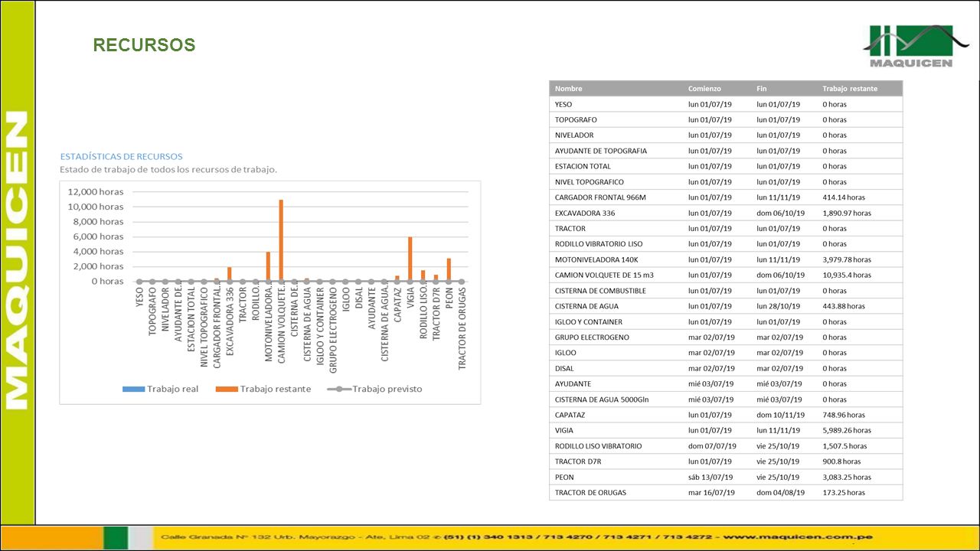Click the lun 28/10/19 end date
This screenshot has height=551, width=980.
(778, 306)
